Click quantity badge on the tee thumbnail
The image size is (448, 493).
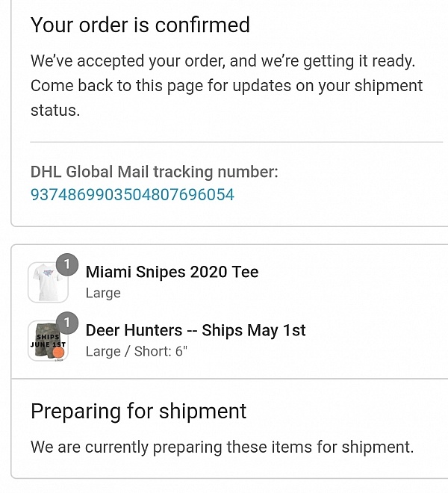tap(67, 264)
